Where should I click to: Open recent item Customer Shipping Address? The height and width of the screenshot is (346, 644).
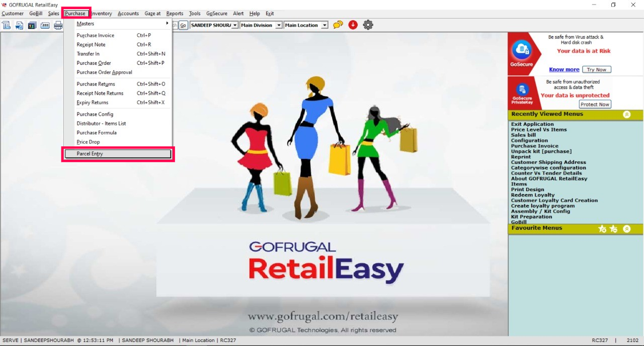click(548, 162)
